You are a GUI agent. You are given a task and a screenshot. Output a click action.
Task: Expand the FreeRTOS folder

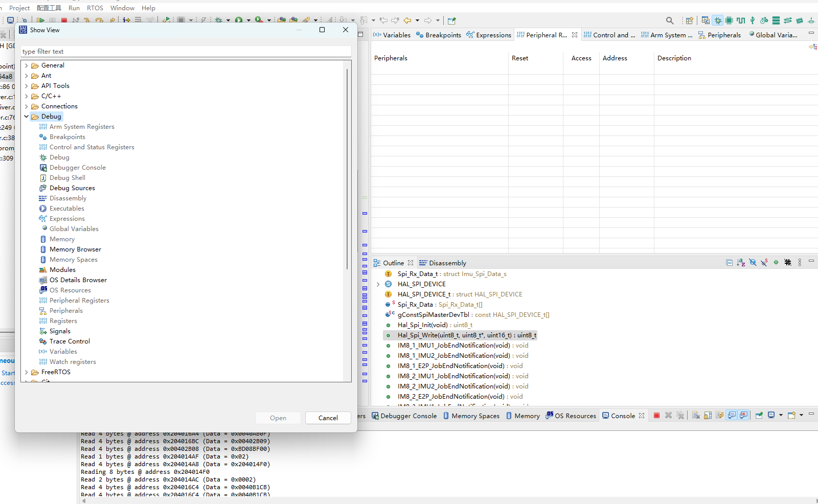[x=27, y=372]
